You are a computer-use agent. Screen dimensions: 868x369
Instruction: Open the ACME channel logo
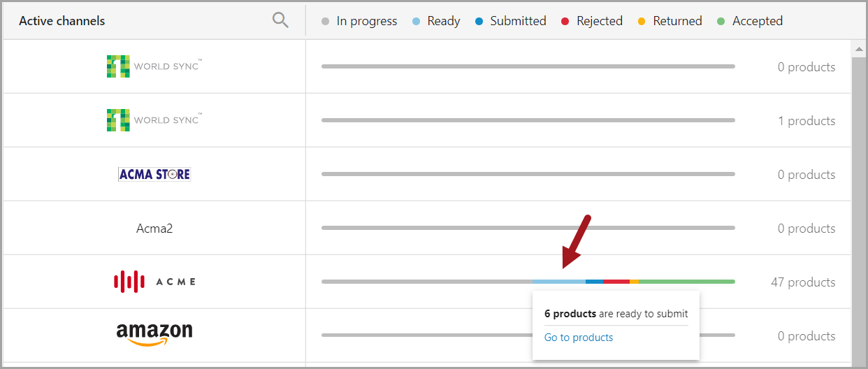(154, 282)
